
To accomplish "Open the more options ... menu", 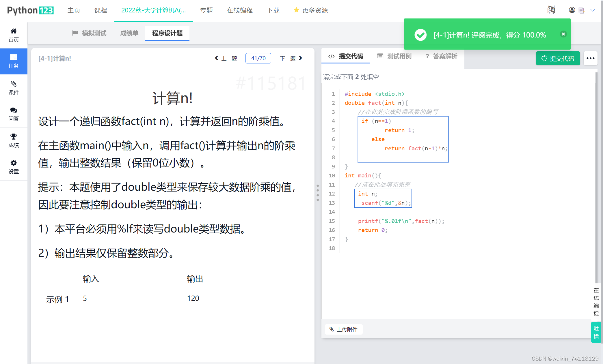I will coord(590,58).
